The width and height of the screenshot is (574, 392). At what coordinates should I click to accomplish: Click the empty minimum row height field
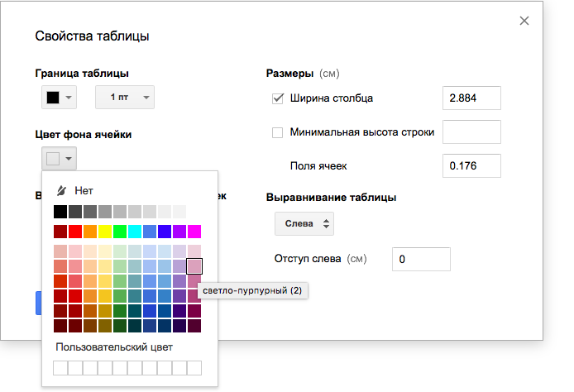[x=471, y=132]
